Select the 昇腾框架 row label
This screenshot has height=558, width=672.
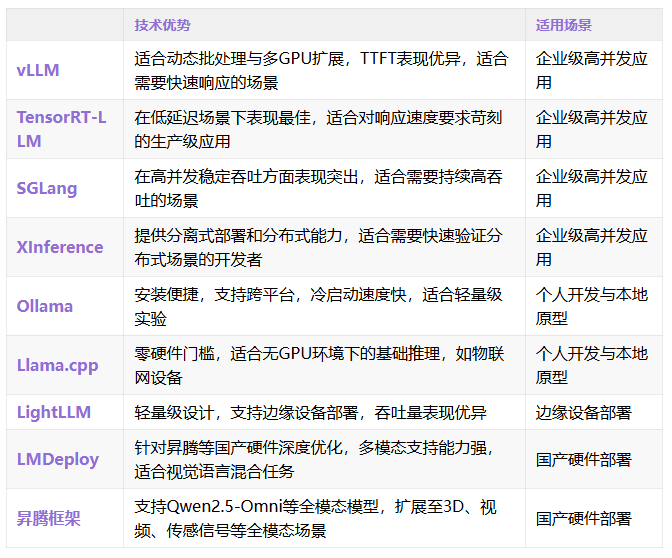(48, 518)
